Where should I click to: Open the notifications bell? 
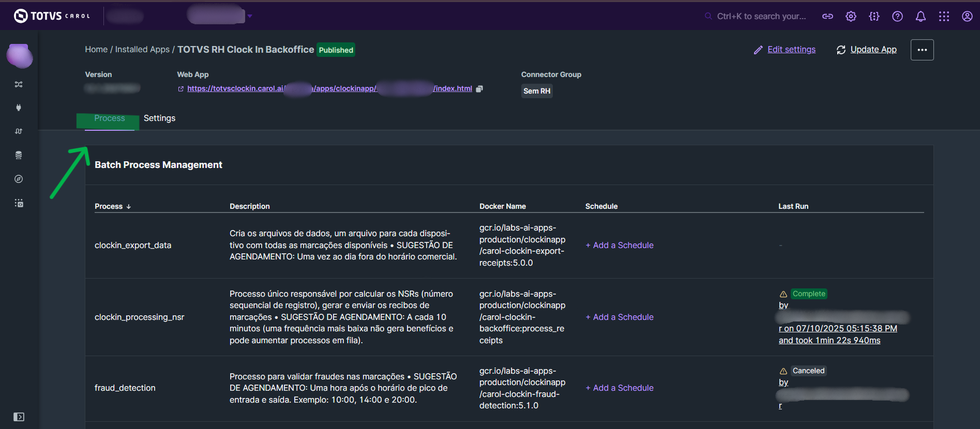[921, 17]
